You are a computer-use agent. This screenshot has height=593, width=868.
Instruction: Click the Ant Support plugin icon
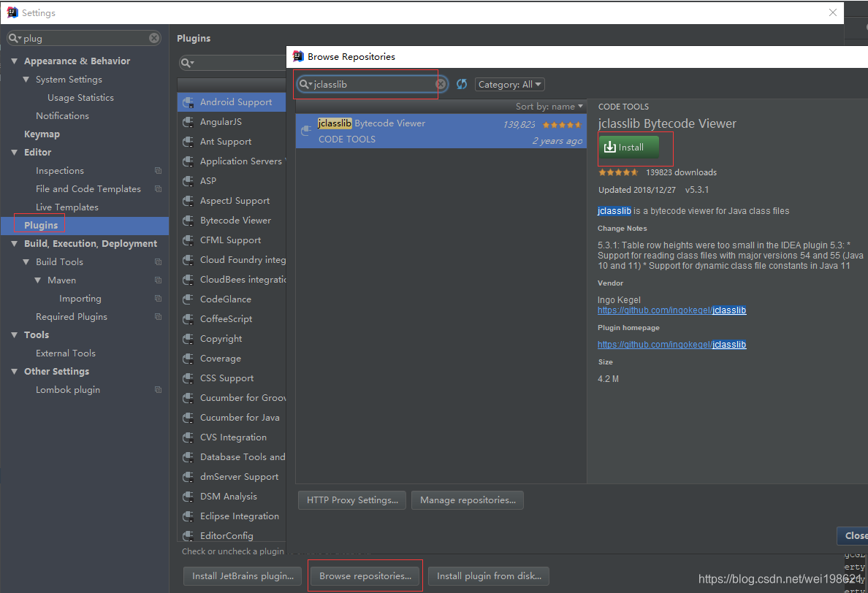tap(189, 142)
